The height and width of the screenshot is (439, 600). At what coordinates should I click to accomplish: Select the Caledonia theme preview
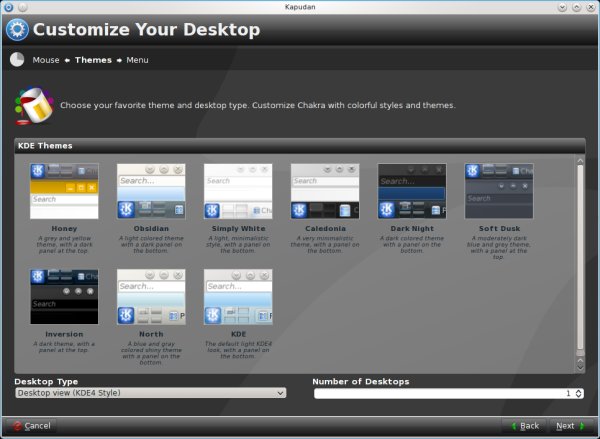[x=325, y=192]
